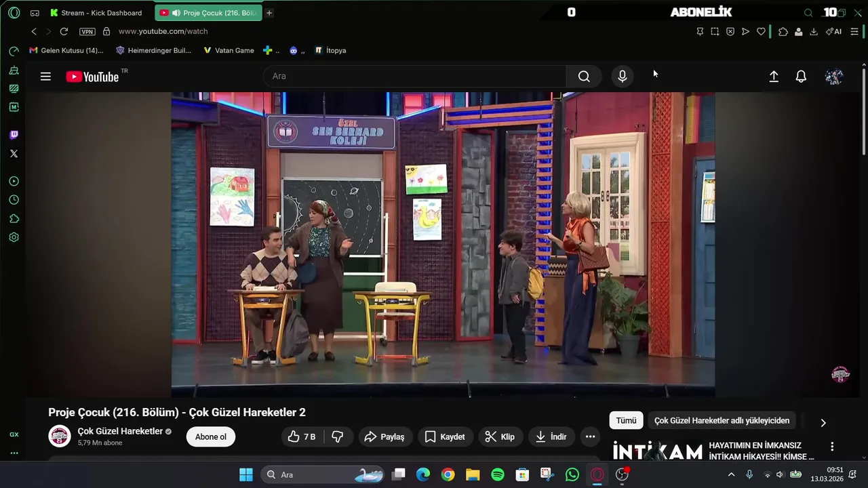Toggle ad blocker shield icon
Screen dimensions: 868x488
tap(730, 31)
